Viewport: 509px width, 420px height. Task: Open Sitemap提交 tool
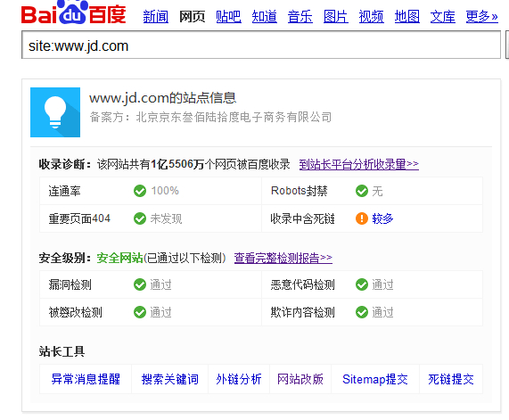point(375,379)
